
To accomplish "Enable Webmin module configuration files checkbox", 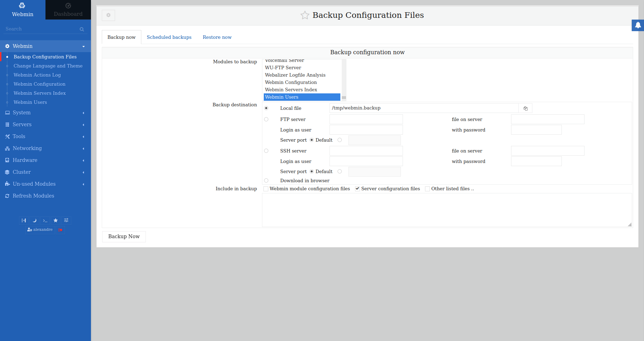I will [x=266, y=189].
